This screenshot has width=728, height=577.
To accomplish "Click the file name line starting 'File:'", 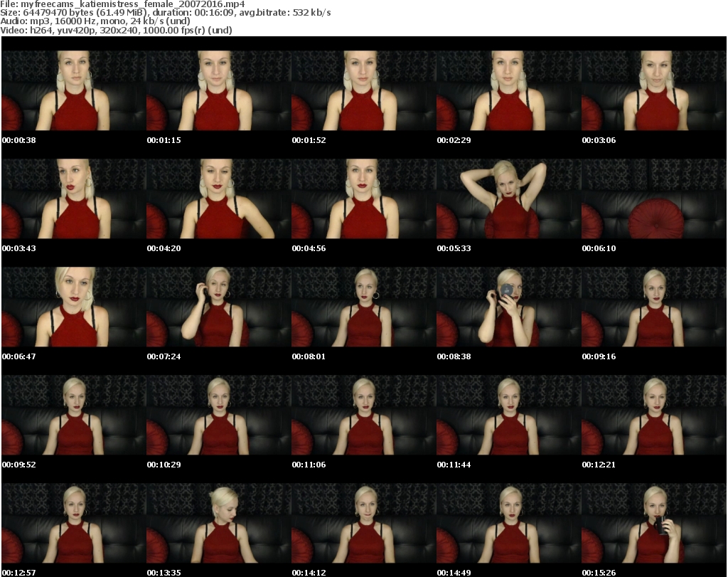I will 122,4.
